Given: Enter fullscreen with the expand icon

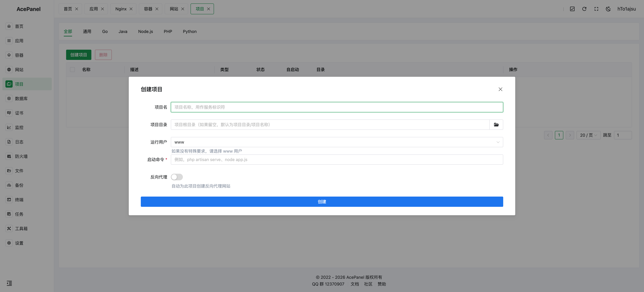Looking at the screenshot, I should tap(596, 9).
